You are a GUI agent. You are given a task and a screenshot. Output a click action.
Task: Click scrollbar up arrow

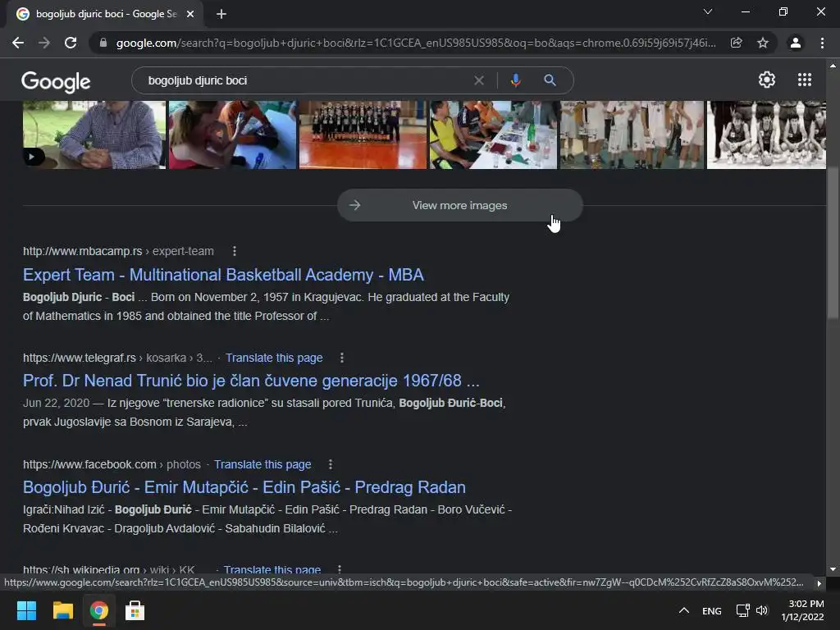(833, 66)
